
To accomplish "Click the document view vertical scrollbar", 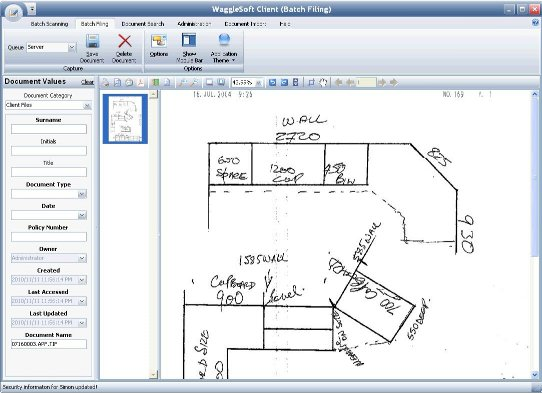I will (x=535, y=234).
